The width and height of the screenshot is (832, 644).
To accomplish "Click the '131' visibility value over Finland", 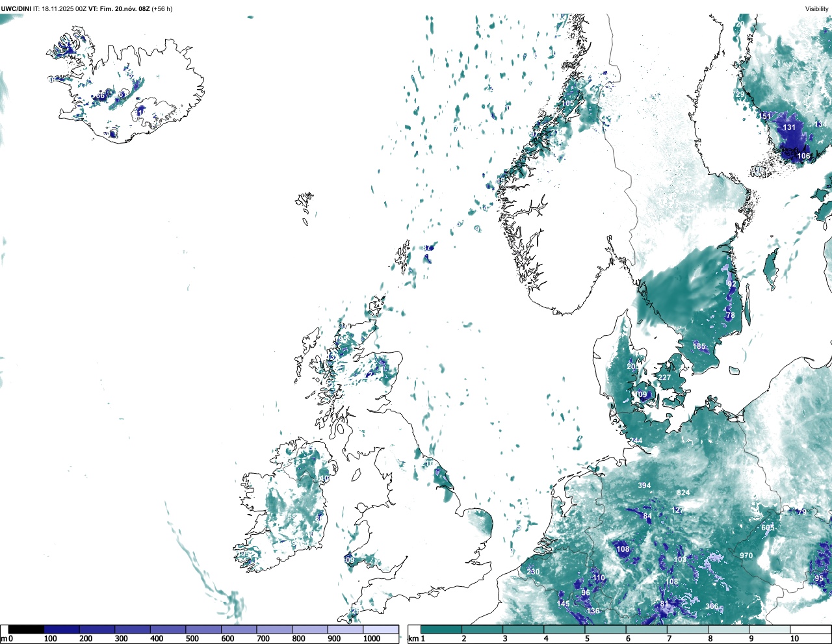I will click(789, 127).
